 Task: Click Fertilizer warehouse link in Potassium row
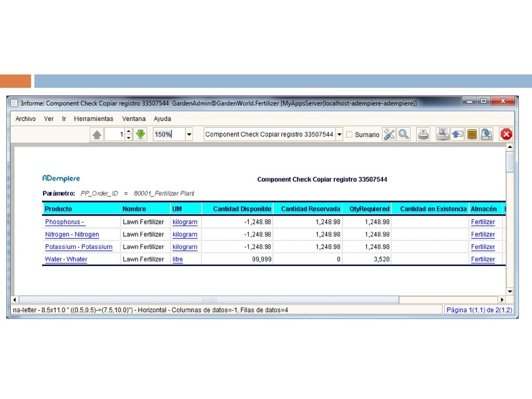(x=483, y=247)
